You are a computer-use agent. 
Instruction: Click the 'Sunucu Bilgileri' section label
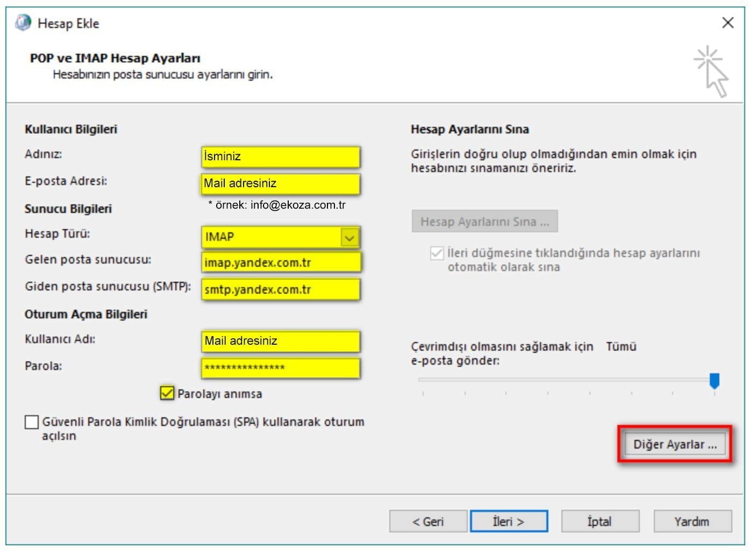pos(68,209)
